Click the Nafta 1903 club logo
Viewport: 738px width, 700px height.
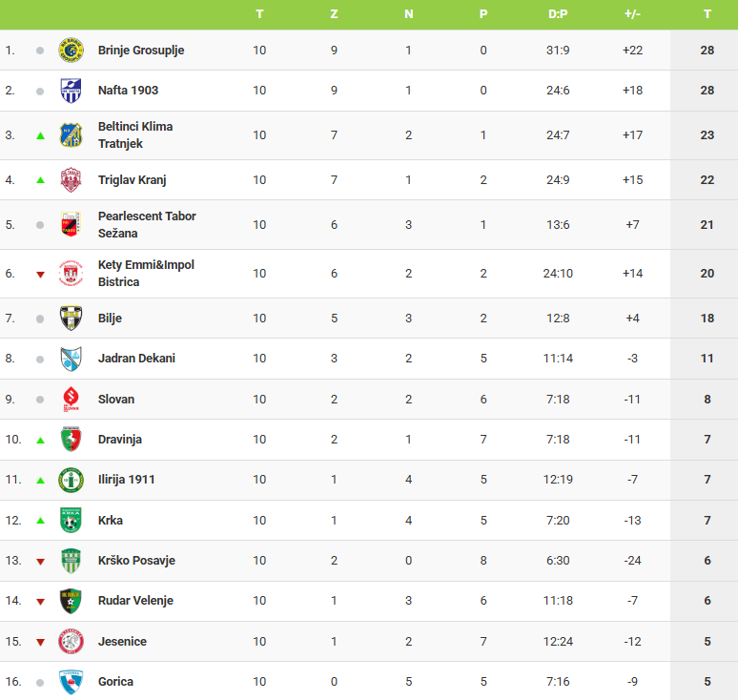[71, 91]
